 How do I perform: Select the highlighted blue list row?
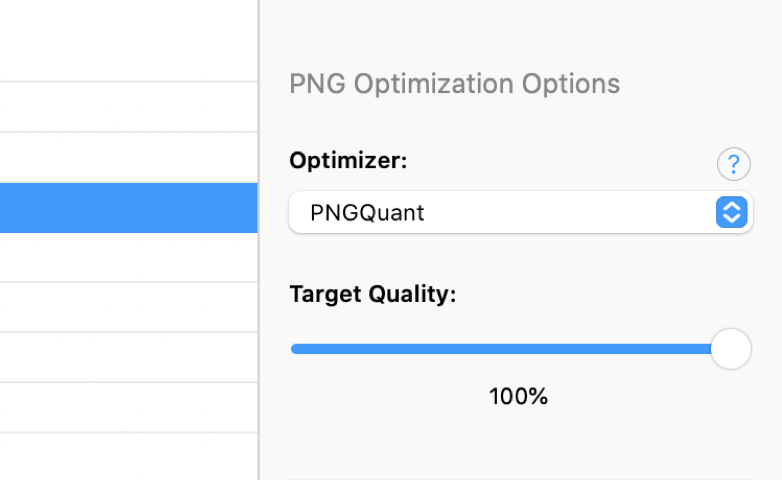click(x=129, y=208)
